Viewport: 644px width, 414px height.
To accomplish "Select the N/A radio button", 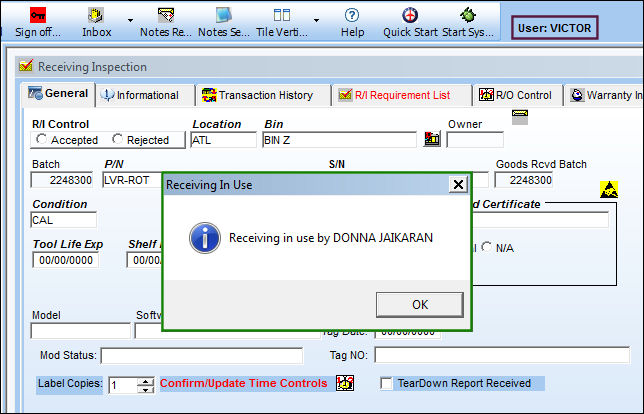I will (x=487, y=247).
